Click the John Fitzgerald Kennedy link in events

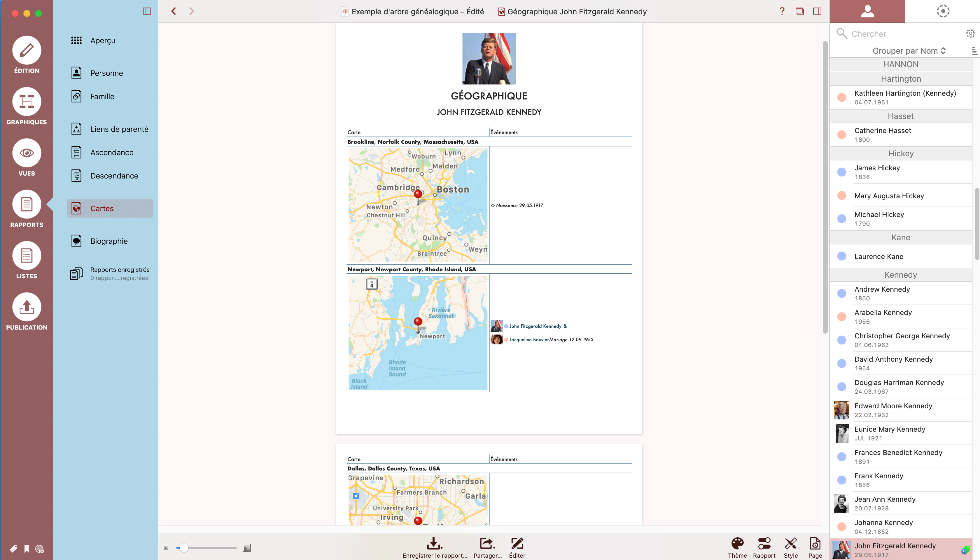[x=535, y=326]
